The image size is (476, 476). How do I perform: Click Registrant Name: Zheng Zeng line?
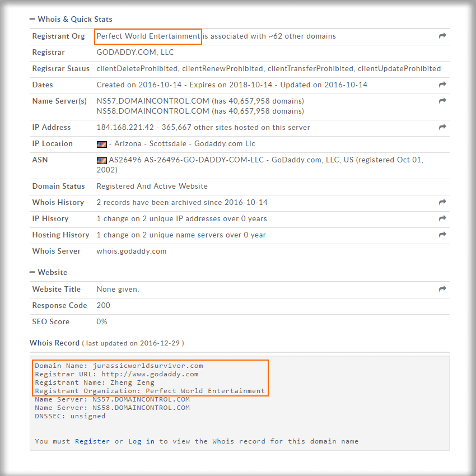coord(95,382)
